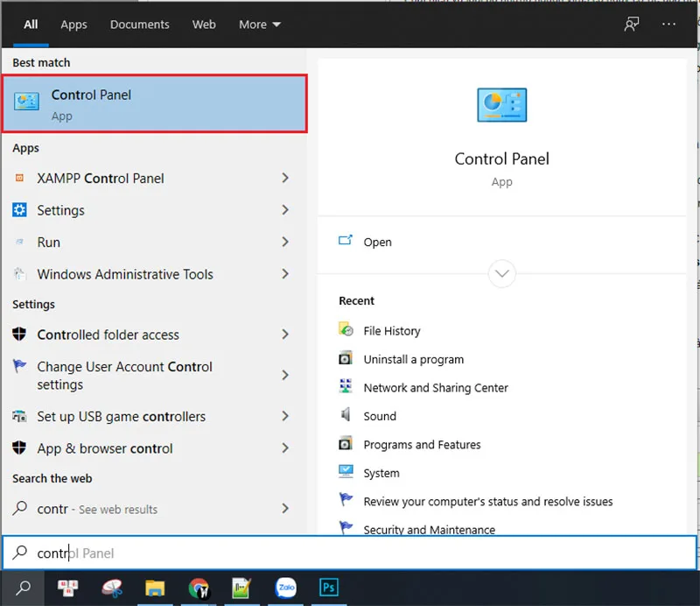Viewport: 700px width, 606px height.
Task: Switch to the Apps tab
Action: click(73, 25)
